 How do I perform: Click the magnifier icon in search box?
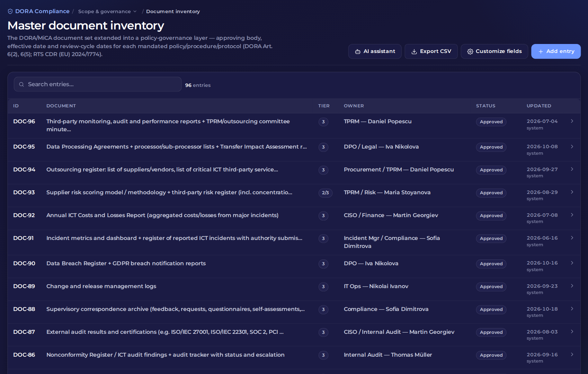[21, 84]
